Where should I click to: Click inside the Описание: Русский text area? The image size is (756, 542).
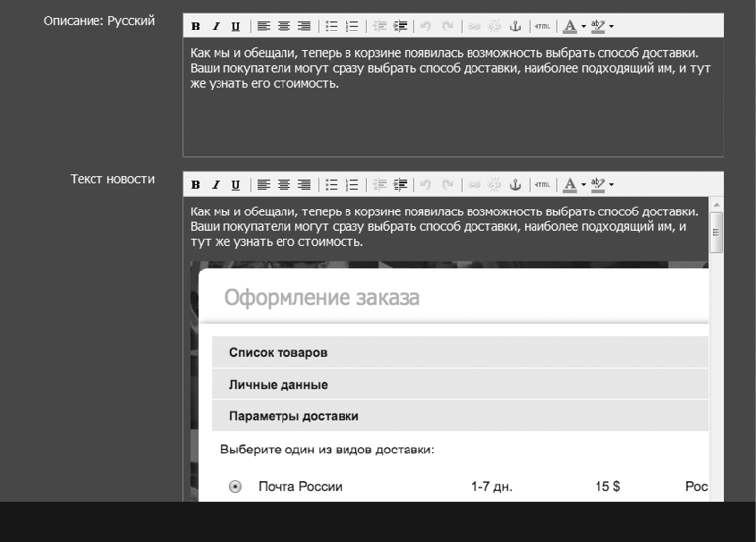[x=453, y=97]
